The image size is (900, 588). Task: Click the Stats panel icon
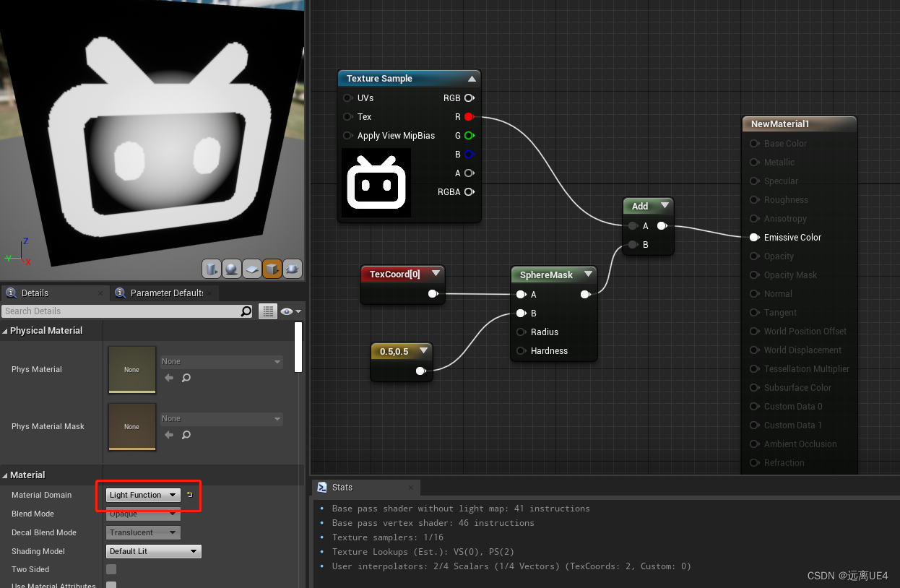click(x=322, y=488)
